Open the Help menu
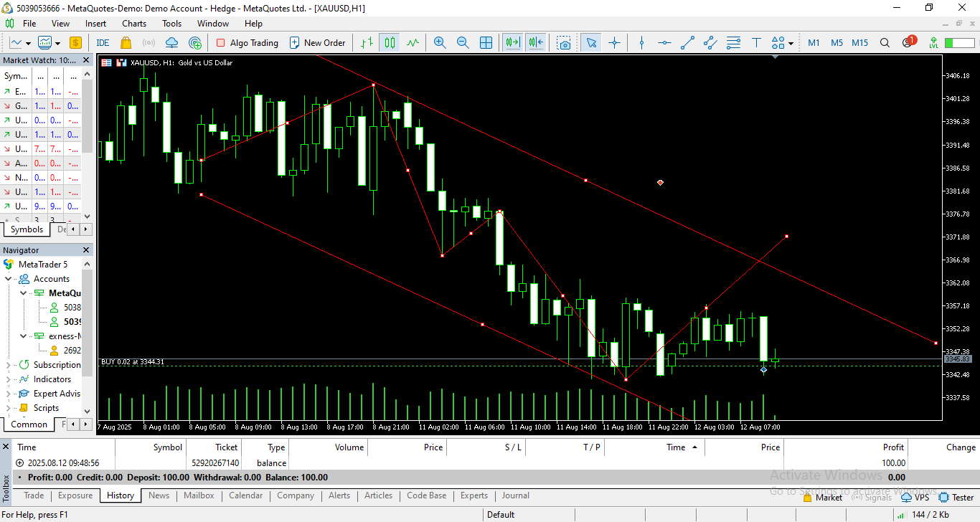The height and width of the screenshot is (522, 980). (253, 24)
